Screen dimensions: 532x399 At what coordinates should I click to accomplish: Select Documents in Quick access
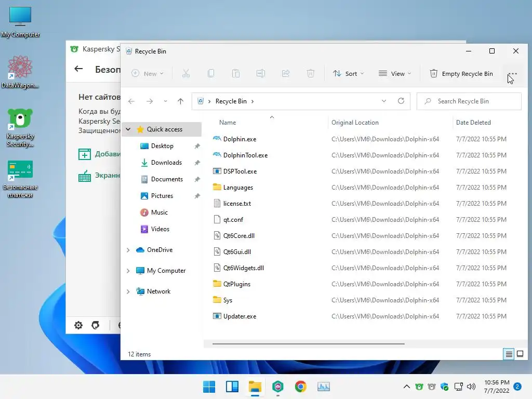(x=167, y=179)
